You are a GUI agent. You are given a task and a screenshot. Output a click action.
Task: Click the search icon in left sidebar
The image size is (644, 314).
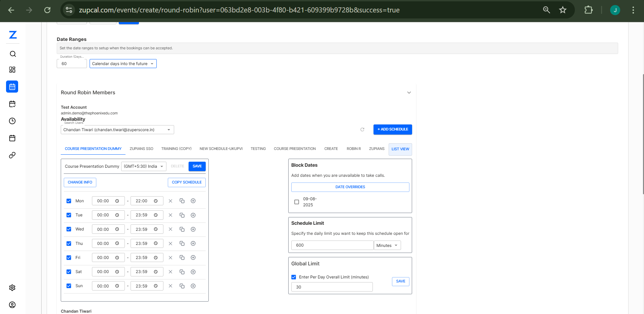(13, 54)
